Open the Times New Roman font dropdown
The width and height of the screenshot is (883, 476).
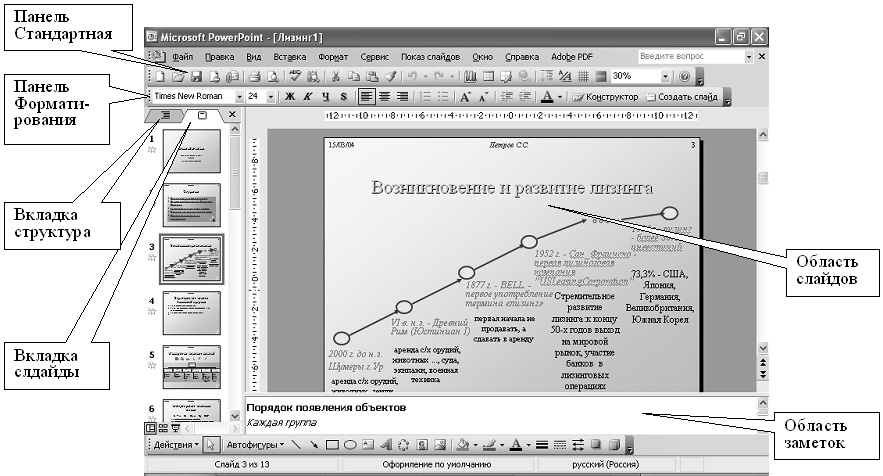pyautogui.click(x=239, y=97)
